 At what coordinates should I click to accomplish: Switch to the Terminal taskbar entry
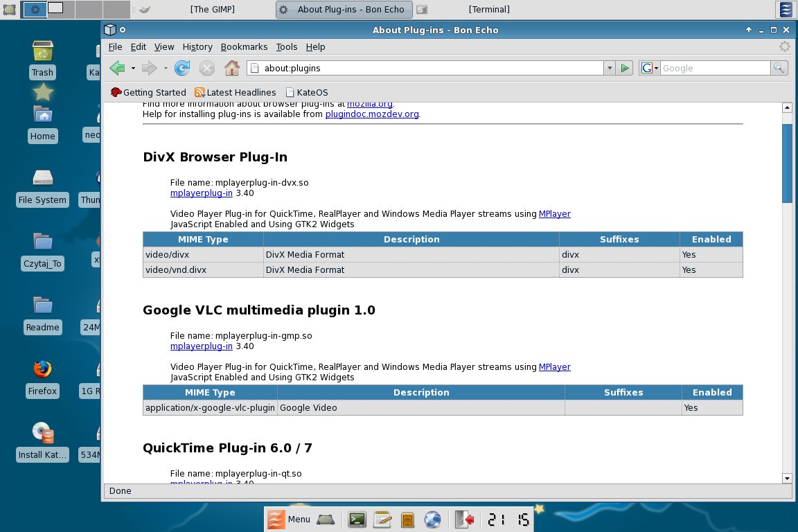coord(489,9)
